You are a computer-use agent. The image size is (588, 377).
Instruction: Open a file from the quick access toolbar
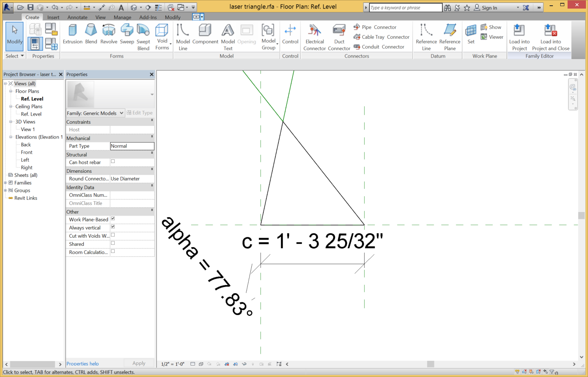20,7
